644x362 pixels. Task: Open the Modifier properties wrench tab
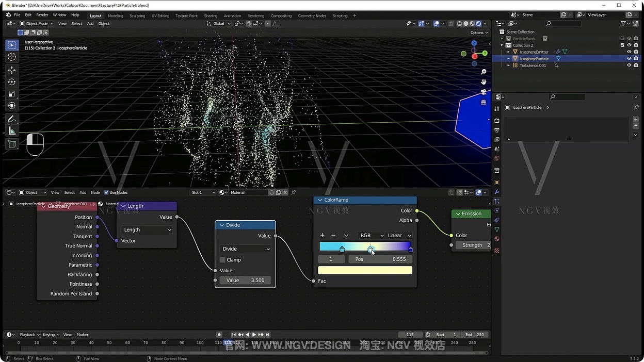click(497, 192)
